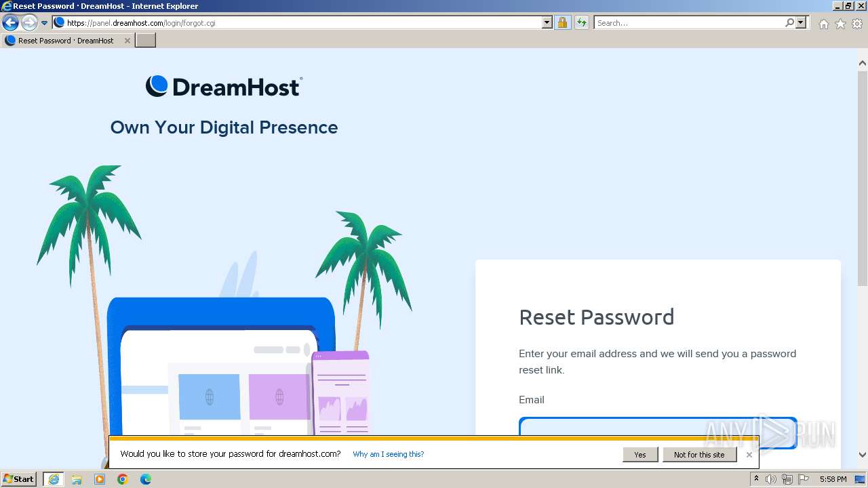The width and height of the screenshot is (868, 488).
Task: Minimize the Internet Explorer window
Action: click(836, 5)
